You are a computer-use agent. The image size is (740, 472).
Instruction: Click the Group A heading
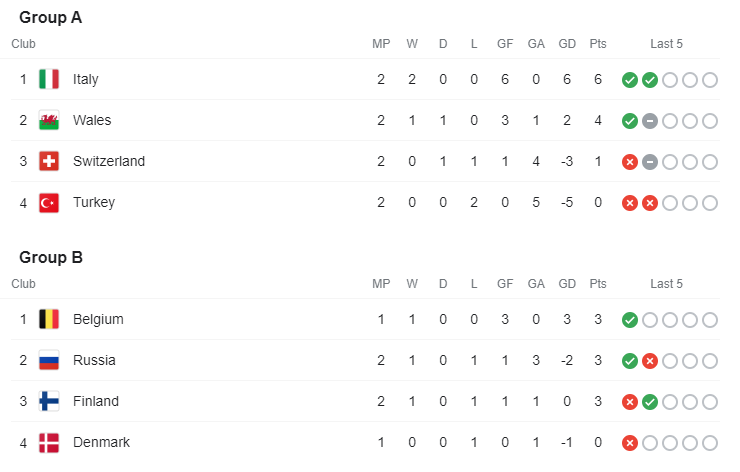(51, 17)
